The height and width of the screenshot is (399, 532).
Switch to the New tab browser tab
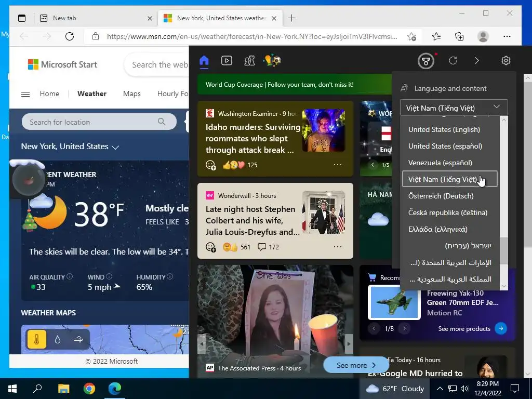point(96,18)
